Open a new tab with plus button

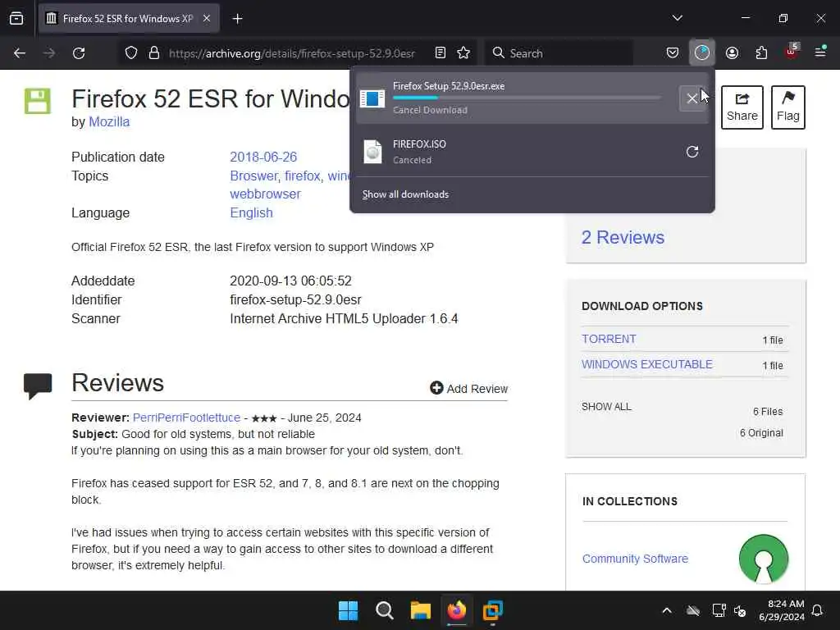coord(237,19)
